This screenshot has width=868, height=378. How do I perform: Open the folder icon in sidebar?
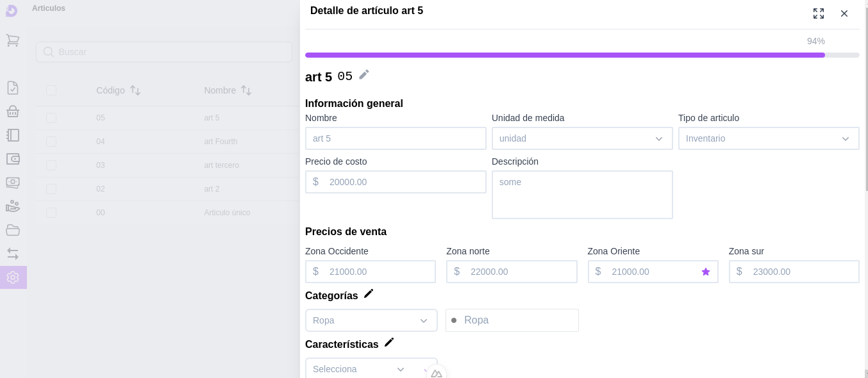12,230
